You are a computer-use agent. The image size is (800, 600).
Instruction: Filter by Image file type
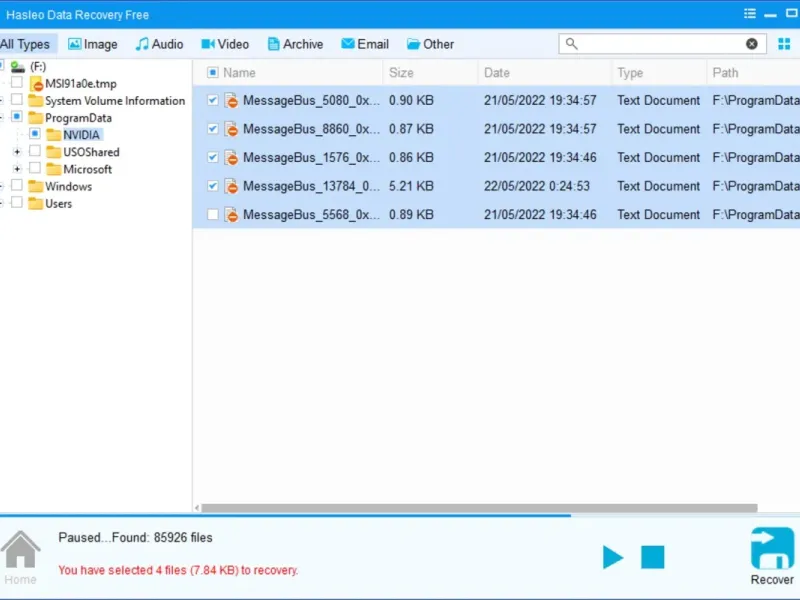tap(93, 44)
